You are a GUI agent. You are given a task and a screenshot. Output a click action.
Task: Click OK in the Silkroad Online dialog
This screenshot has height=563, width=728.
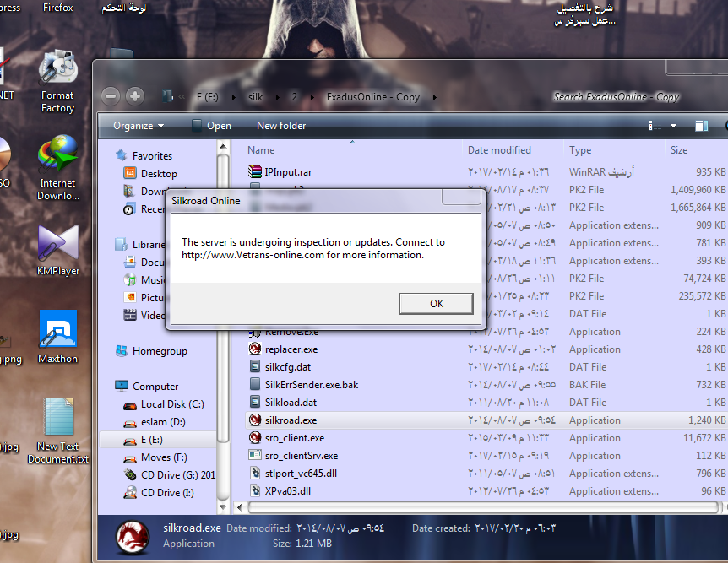tap(436, 304)
